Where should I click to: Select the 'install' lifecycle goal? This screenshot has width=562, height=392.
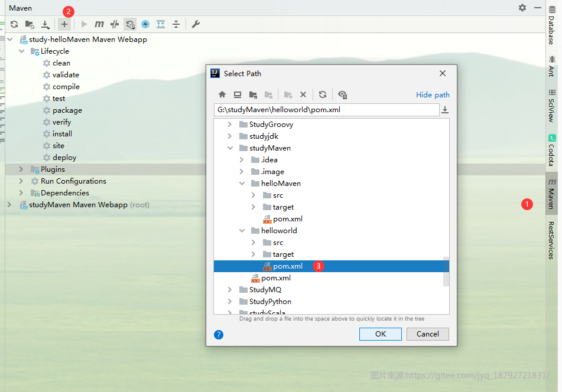(x=62, y=134)
